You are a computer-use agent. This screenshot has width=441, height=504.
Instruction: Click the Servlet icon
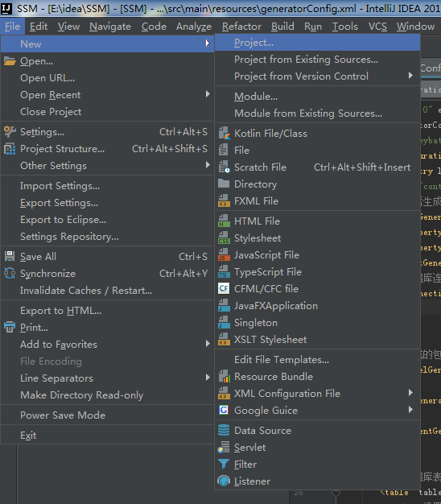[x=224, y=447]
